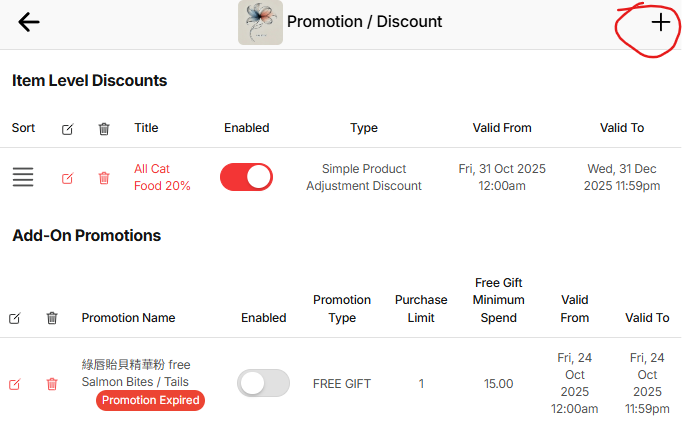Go back using the arrow icon
The height and width of the screenshot is (430, 682).
tap(29, 22)
